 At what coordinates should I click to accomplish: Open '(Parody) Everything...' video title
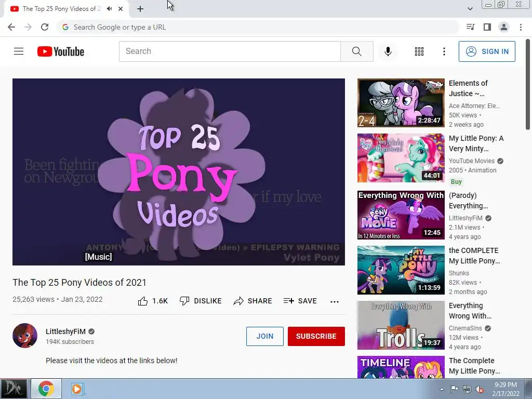pyautogui.click(x=468, y=201)
